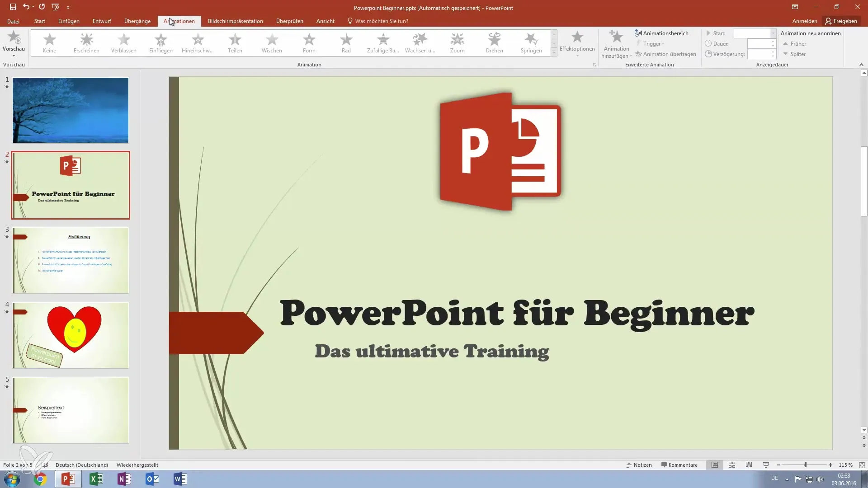
Task: Switch to the Entwurf tab
Action: coord(102,21)
